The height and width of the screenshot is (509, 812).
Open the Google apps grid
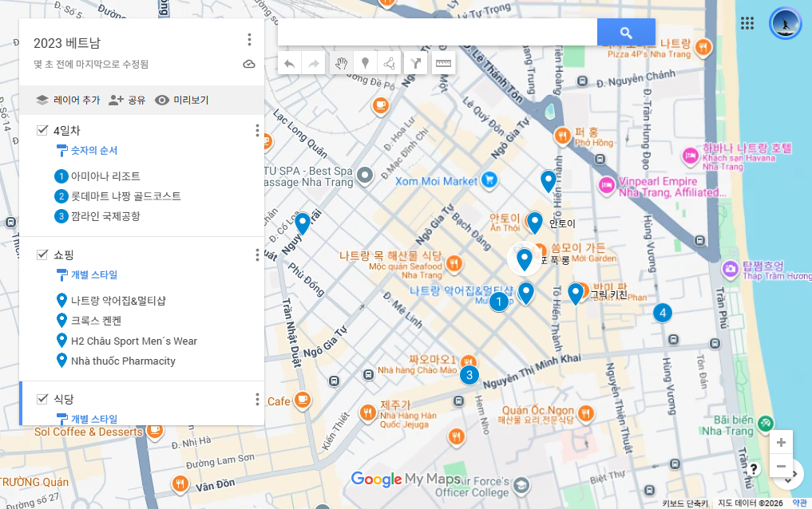(747, 23)
